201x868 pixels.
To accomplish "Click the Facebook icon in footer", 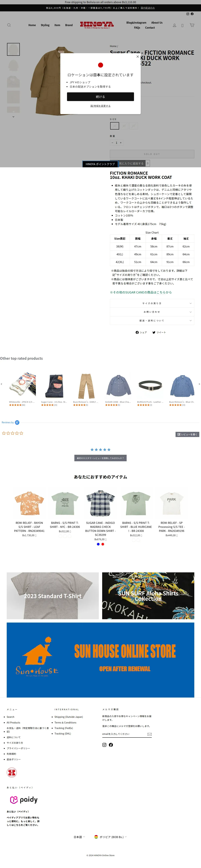I will [111, 745].
